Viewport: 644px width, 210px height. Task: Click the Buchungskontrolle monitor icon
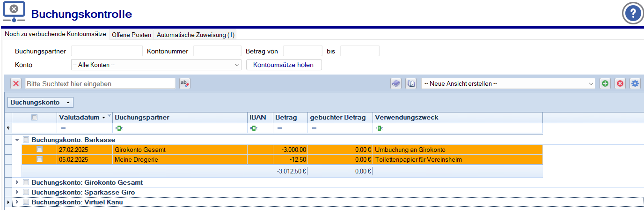(x=14, y=12)
